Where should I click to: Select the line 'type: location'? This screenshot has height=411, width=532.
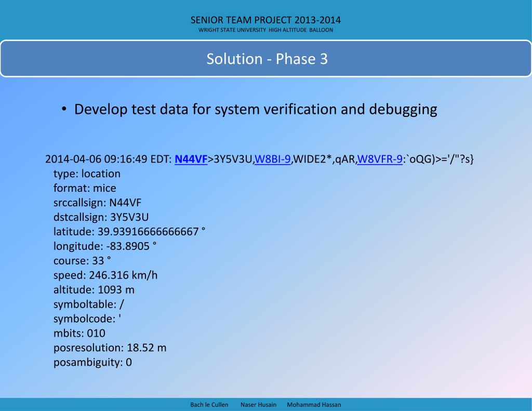pyautogui.click(x=87, y=174)
